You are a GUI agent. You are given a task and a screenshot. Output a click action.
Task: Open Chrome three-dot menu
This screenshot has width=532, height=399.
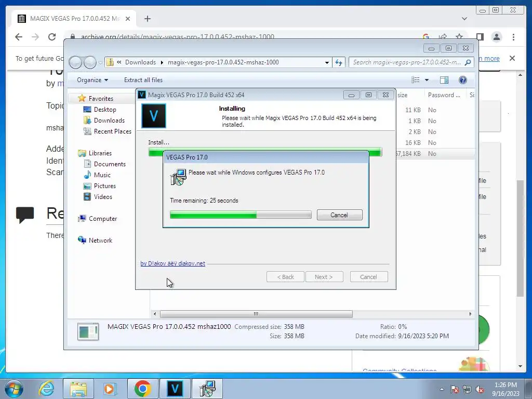[x=514, y=37]
